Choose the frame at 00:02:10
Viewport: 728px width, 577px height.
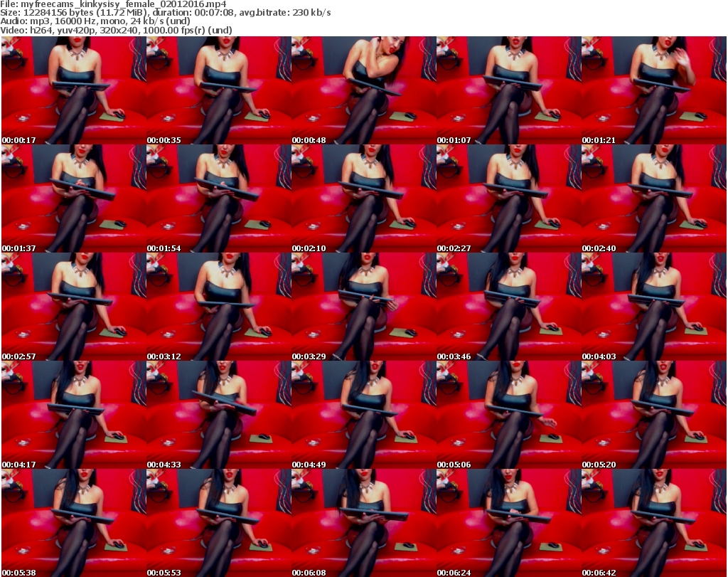(363, 198)
